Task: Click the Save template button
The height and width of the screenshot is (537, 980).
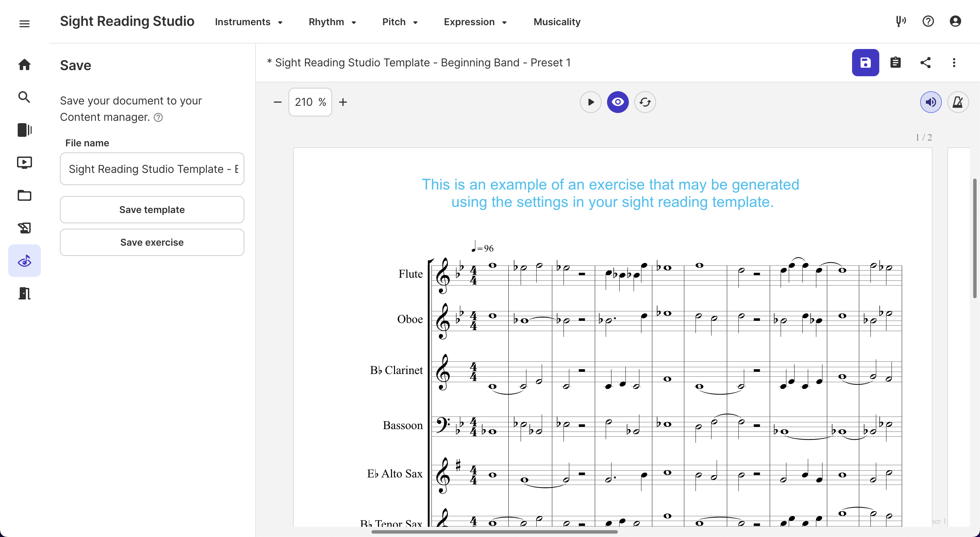Action: pos(152,209)
